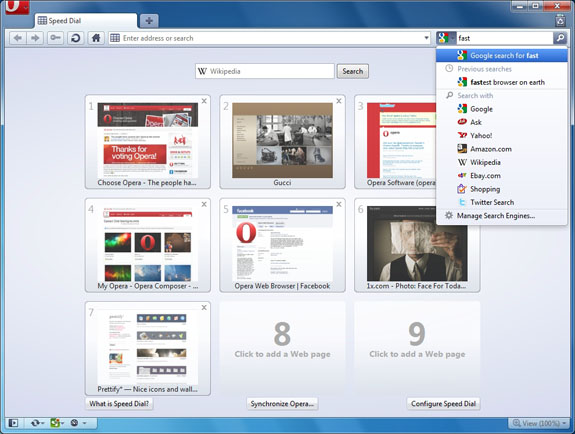Viewport: 575px width, 434px height.
Task: Open the Opera Web Browser Facebook thumbnail
Action: 282,245
